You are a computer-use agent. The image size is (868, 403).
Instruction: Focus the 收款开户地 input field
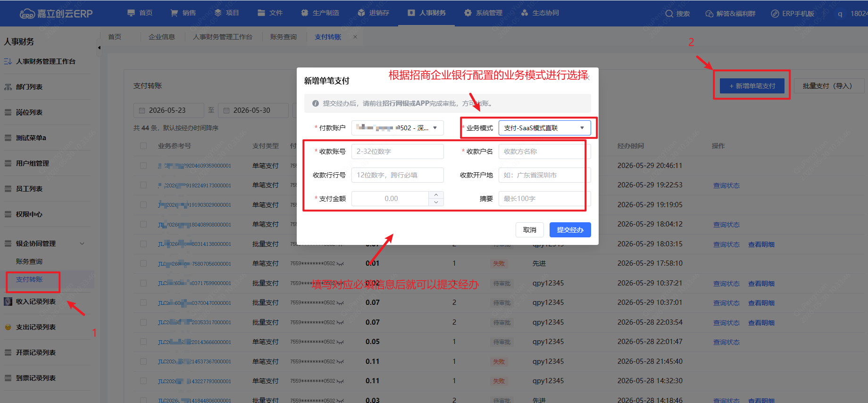pyautogui.click(x=544, y=175)
